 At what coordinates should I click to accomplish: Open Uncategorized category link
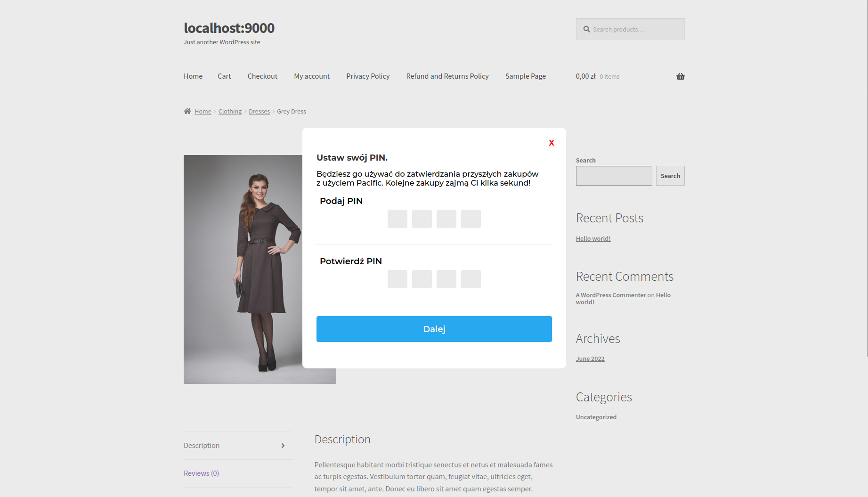click(596, 417)
